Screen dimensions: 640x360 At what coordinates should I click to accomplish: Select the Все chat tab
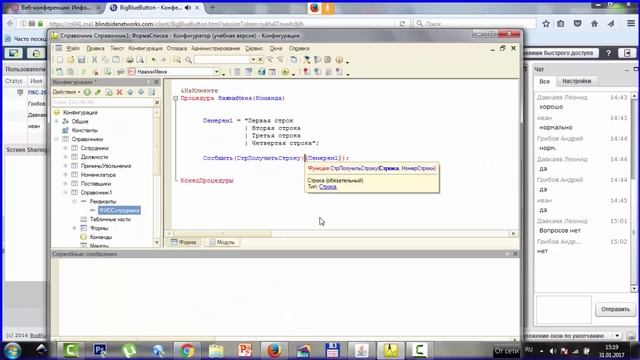coord(544,81)
